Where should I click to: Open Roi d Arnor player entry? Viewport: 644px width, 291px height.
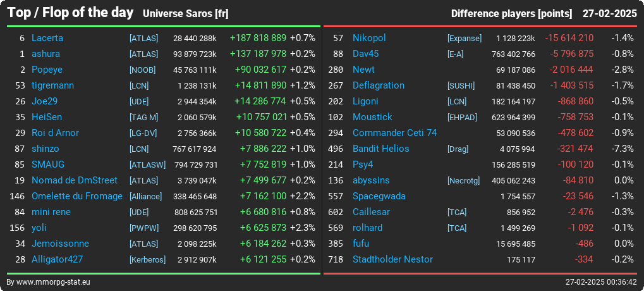(x=55, y=133)
